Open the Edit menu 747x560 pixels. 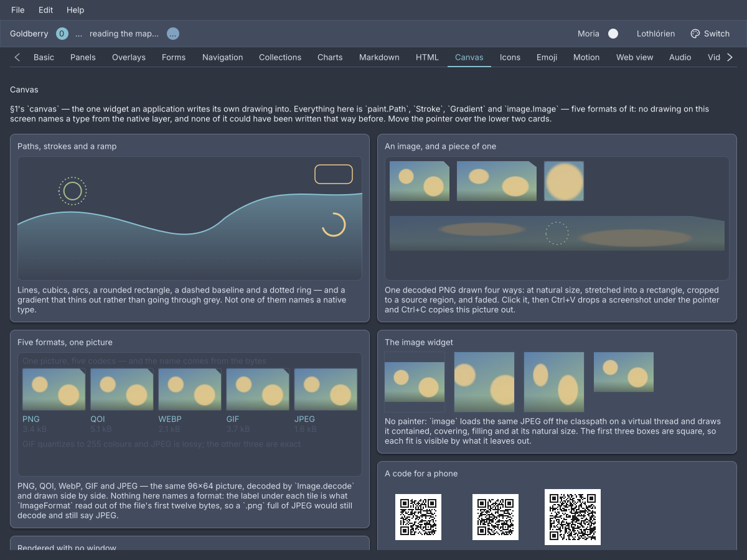pyautogui.click(x=45, y=10)
